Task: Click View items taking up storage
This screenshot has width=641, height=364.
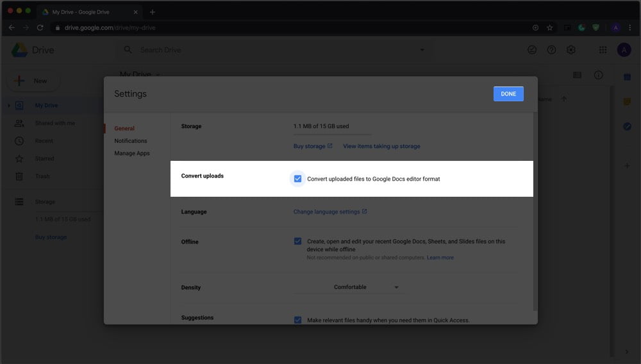Action: (x=381, y=146)
